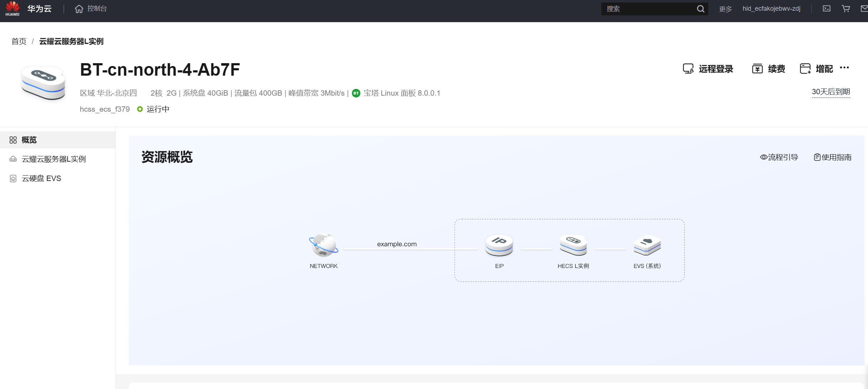Open the 更多 menu in header

725,9
